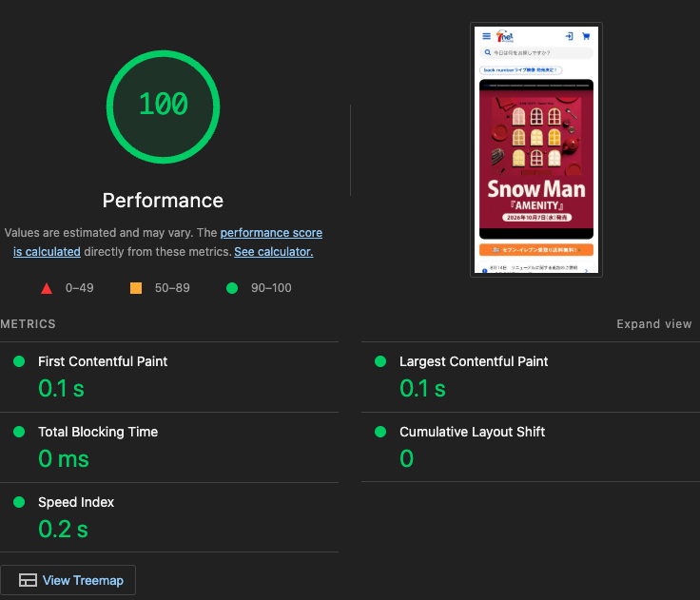This screenshot has width=700, height=600.
Task: Click the green status dot beside First Contentful Paint
Action: pos(19,361)
